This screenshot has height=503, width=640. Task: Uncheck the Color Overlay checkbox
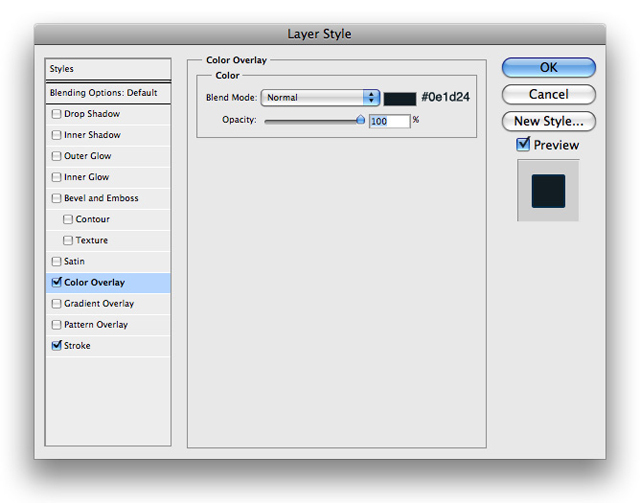pos(57,282)
